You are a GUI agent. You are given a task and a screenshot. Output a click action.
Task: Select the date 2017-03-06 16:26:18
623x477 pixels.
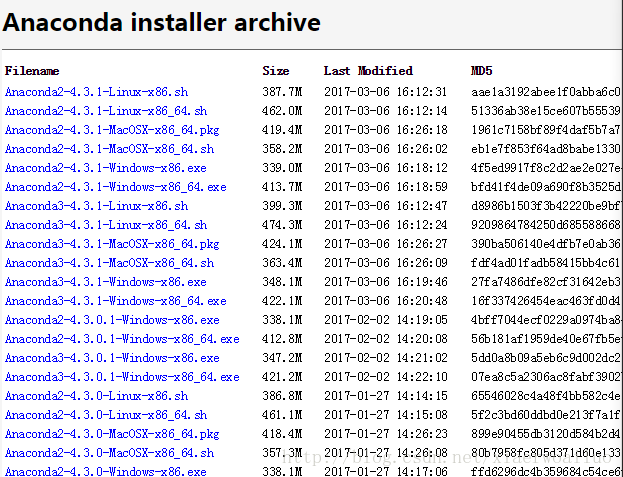pyautogui.click(x=386, y=130)
